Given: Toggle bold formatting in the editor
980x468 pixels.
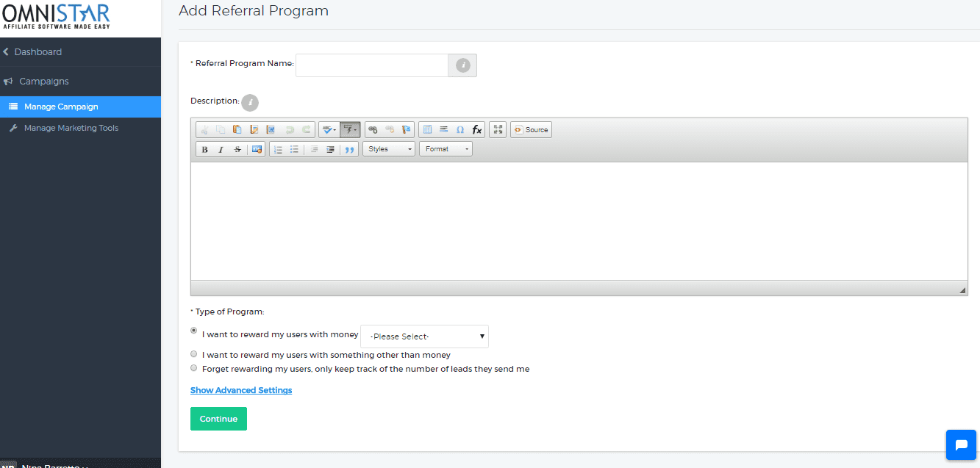Looking at the screenshot, I should [x=205, y=149].
